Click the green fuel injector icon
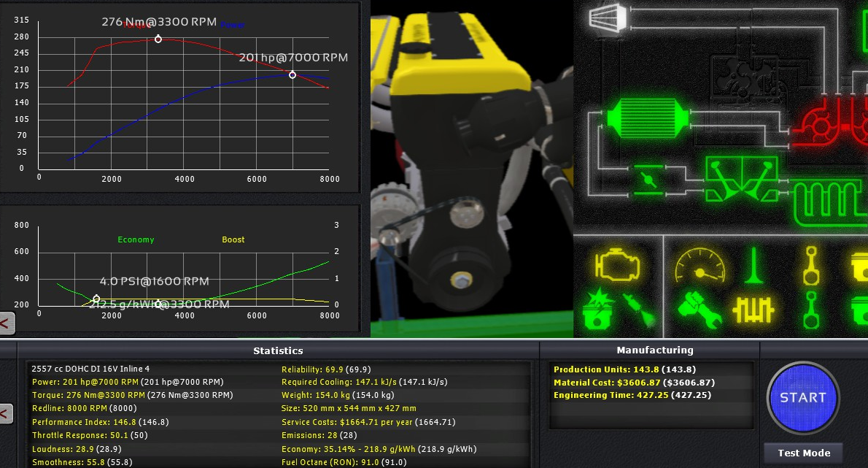This screenshot has height=468, width=868. click(638, 310)
